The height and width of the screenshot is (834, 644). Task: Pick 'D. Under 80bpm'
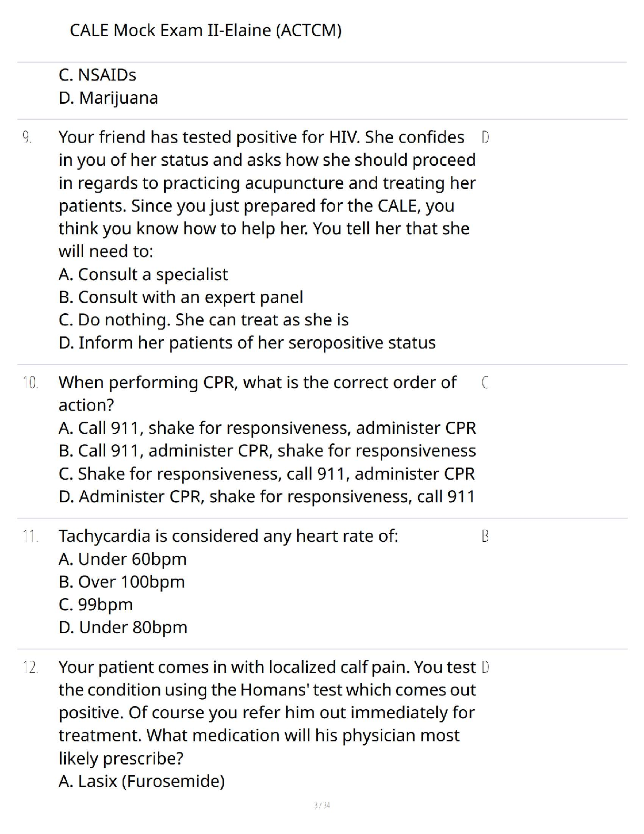coord(123,627)
